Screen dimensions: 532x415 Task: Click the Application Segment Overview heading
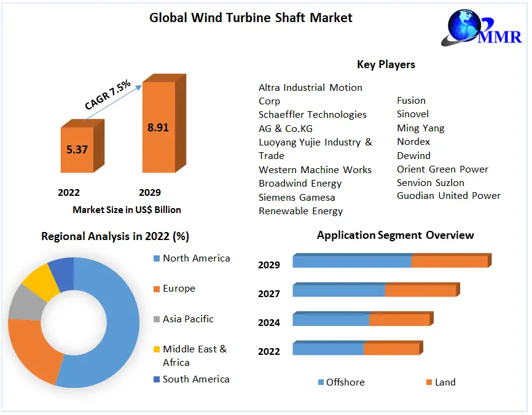tap(395, 235)
